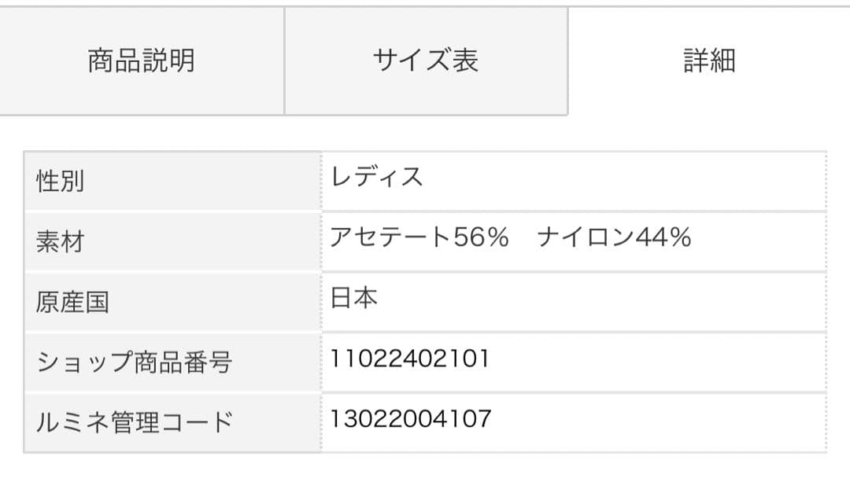
Task: Click shop product number 11022402101
Action: [x=410, y=359]
